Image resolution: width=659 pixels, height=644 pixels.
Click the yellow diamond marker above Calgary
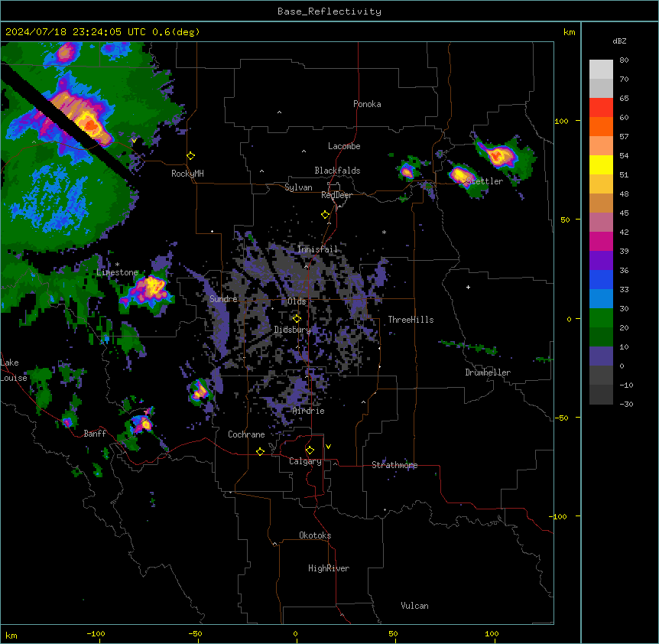pyautogui.click(x=310, y=450)
